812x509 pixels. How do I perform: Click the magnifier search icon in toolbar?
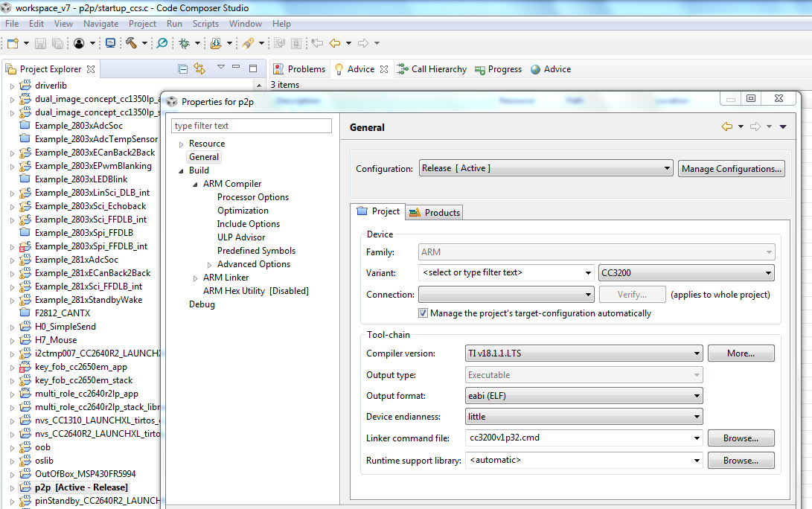pyautogui.click(x=162, y=43)
